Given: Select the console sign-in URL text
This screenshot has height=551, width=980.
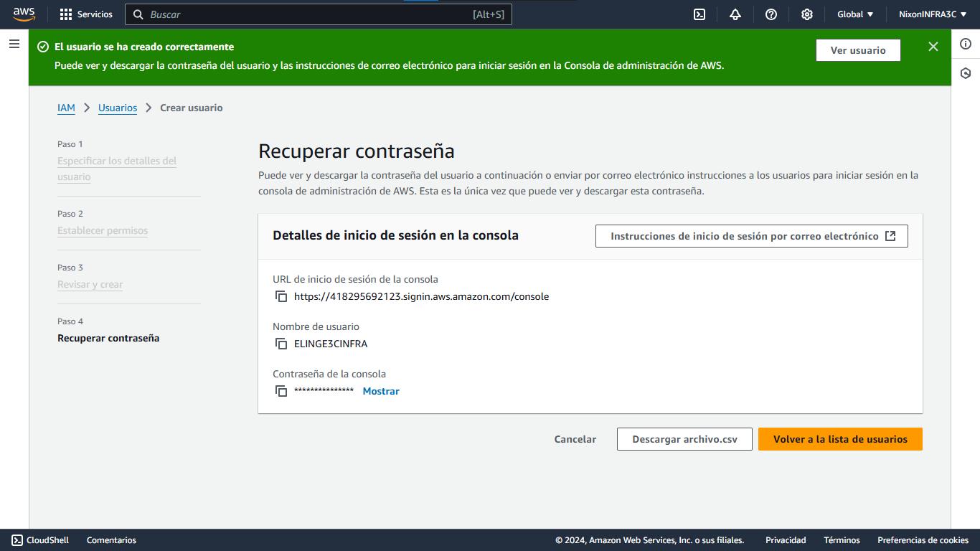Looking at the screenshot, I should tap(421, 296).
